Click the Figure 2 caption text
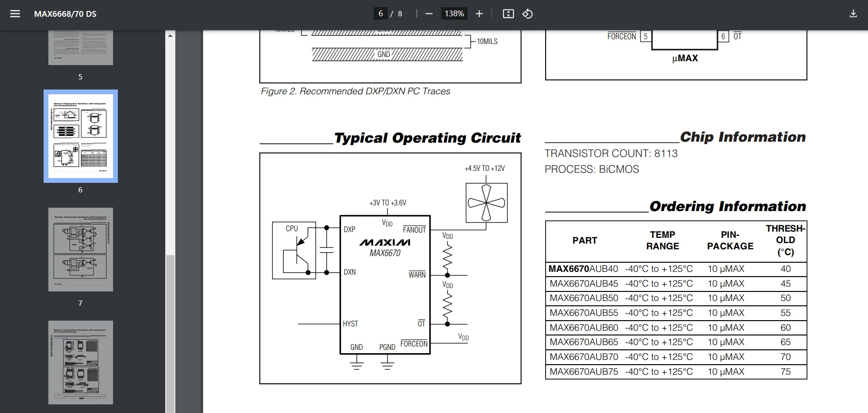This screenshot has width=868, height=413. (x=355, y=91)
